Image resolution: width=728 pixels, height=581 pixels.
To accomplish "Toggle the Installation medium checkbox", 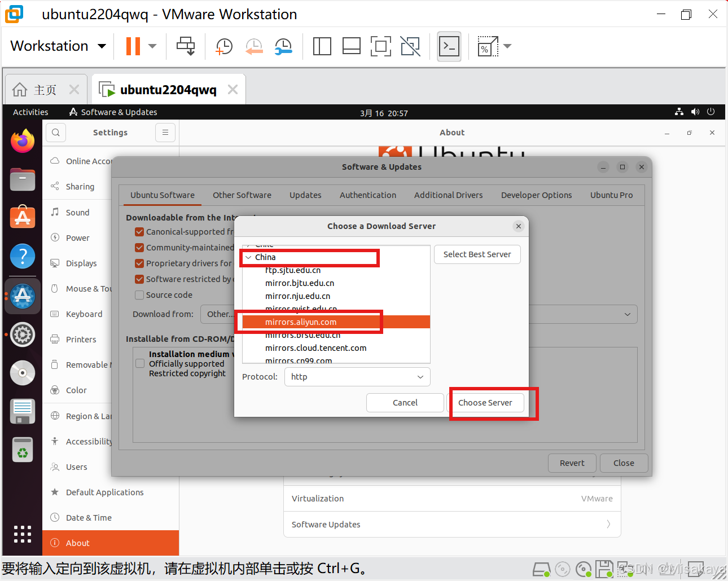I will pos(140,363).
